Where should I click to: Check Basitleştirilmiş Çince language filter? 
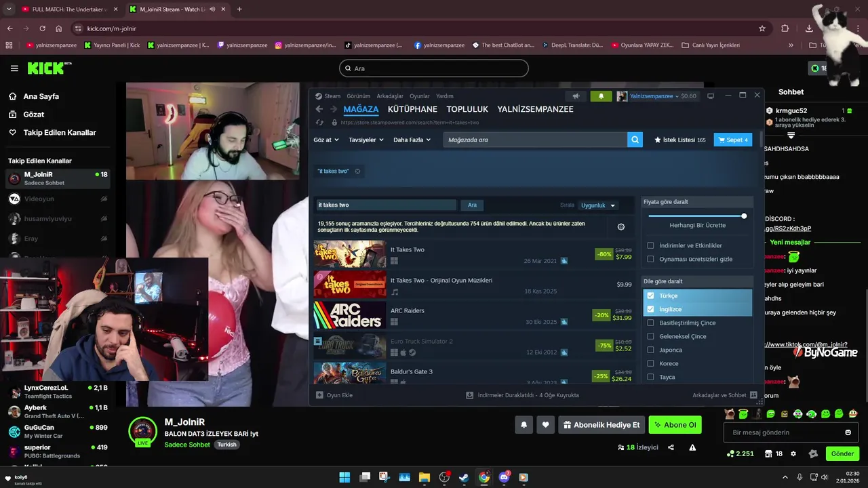tap(650, 323)
